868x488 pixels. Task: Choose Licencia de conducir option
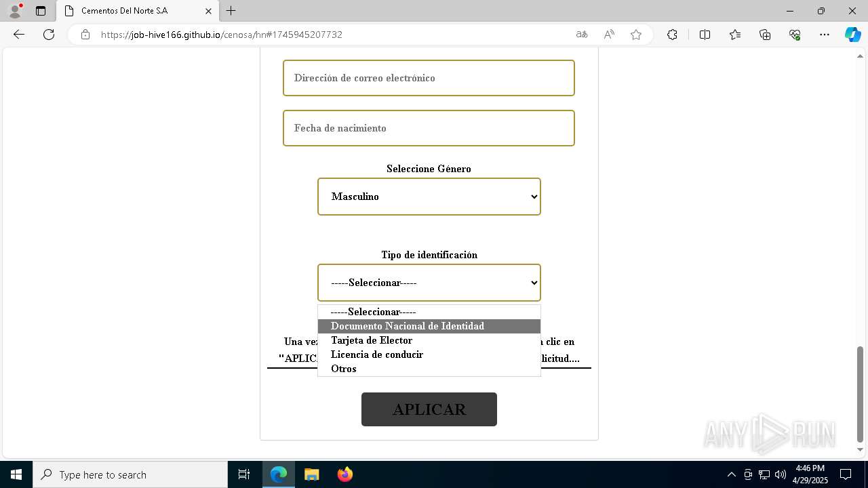(429, 354)
